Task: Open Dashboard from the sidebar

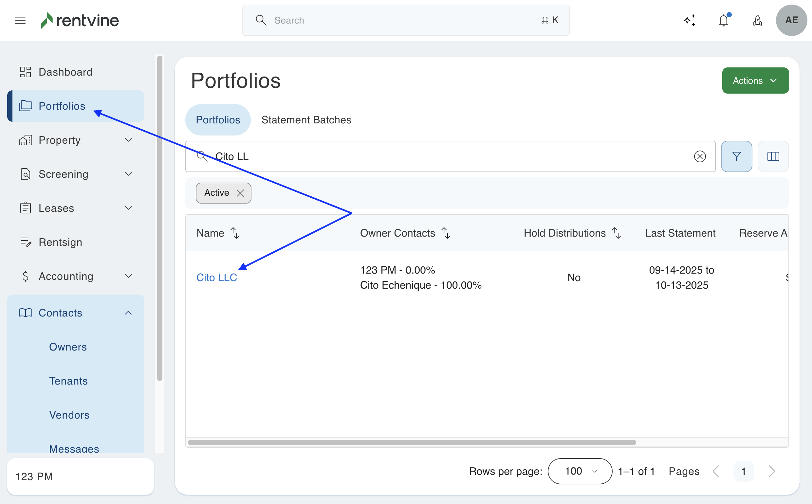Action: (x=65, y=72)
